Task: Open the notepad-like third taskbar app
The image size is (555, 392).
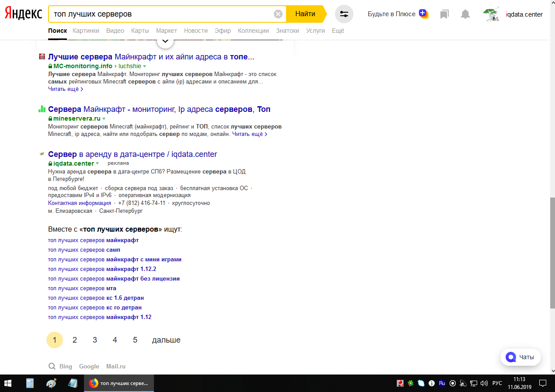Action: point(72,383)
